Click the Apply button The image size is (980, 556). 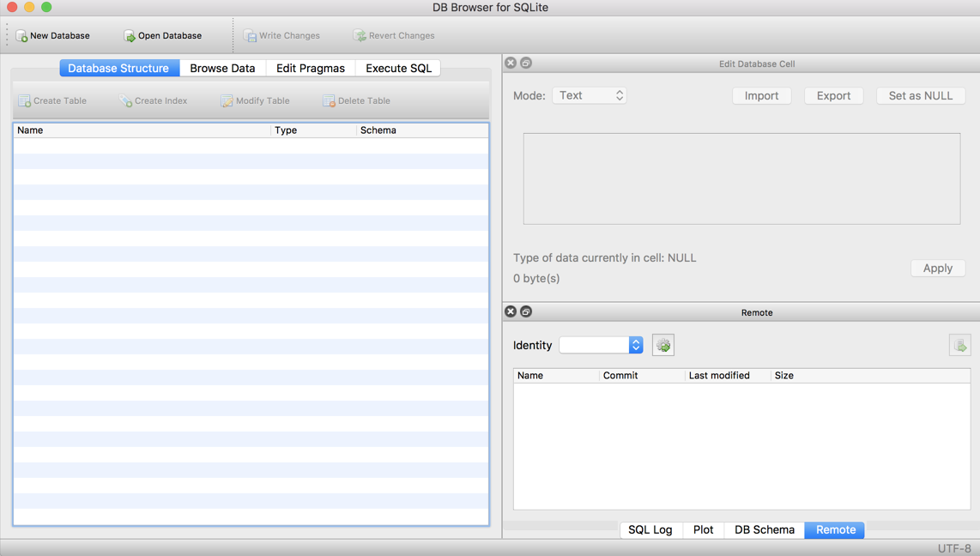click(937, 268)
